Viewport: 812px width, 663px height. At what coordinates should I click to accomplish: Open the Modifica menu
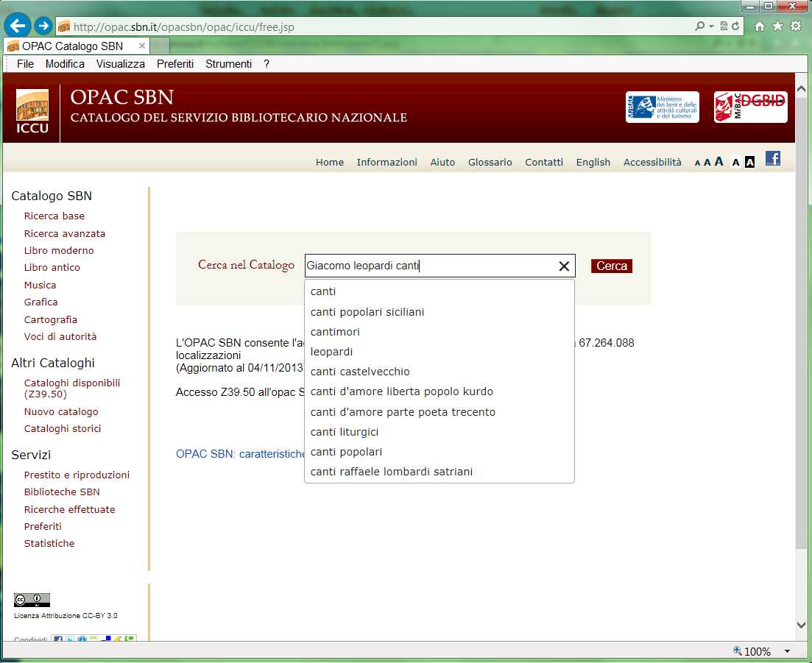click(65, 64)
